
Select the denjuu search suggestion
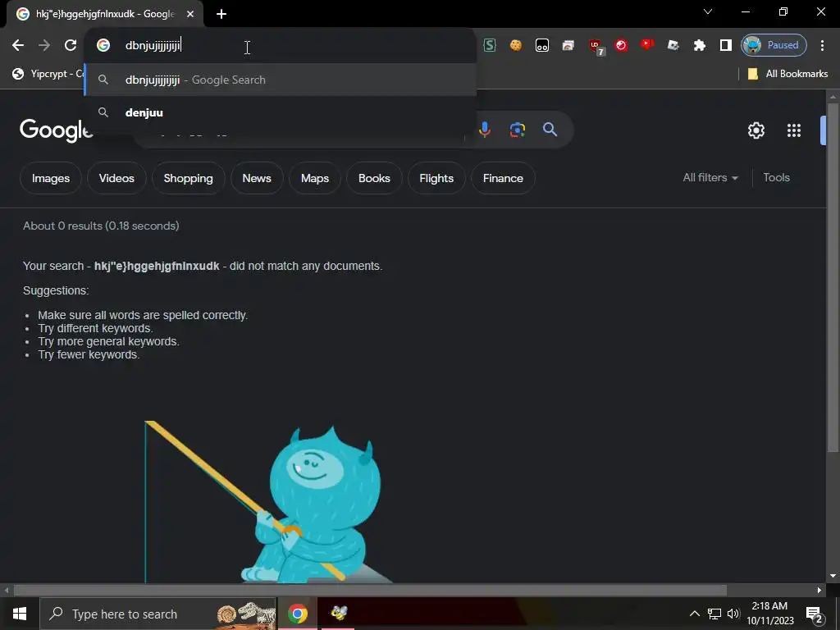pos(281,112)
